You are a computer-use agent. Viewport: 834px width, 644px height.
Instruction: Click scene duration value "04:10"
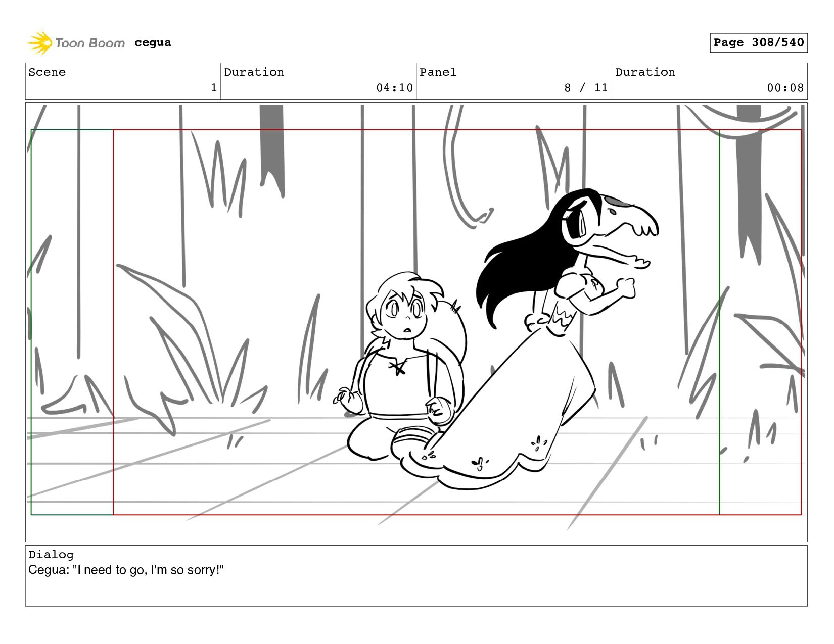(x=394, y=88)
